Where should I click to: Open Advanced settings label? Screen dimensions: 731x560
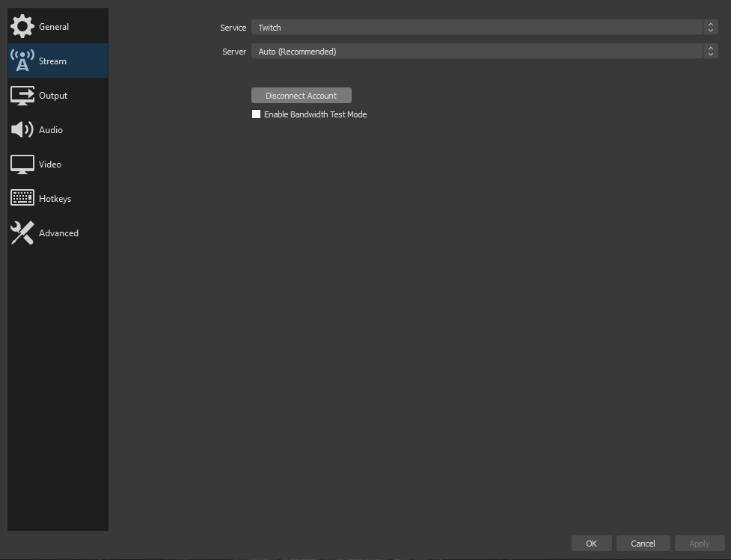tap(59, 233)
